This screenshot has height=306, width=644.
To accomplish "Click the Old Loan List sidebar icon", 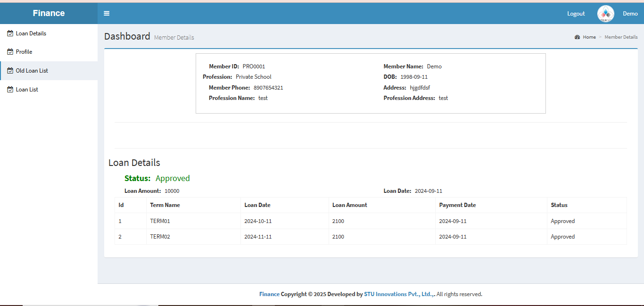I will tap(10, 71).
